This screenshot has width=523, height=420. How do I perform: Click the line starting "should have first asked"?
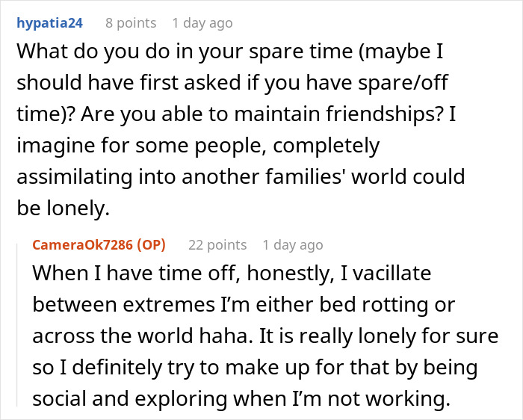click(232, 81)
